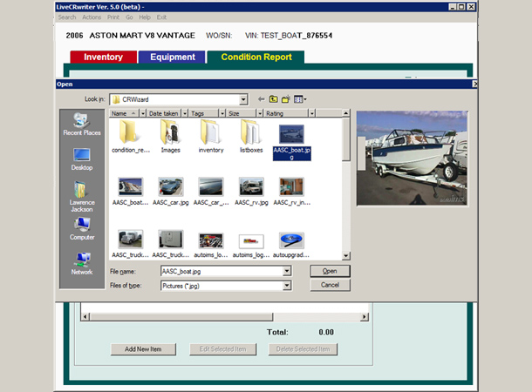The image size is (532, 392).
Task: Select the second AASC_truck... file
Action: click(x=171, y=244)
